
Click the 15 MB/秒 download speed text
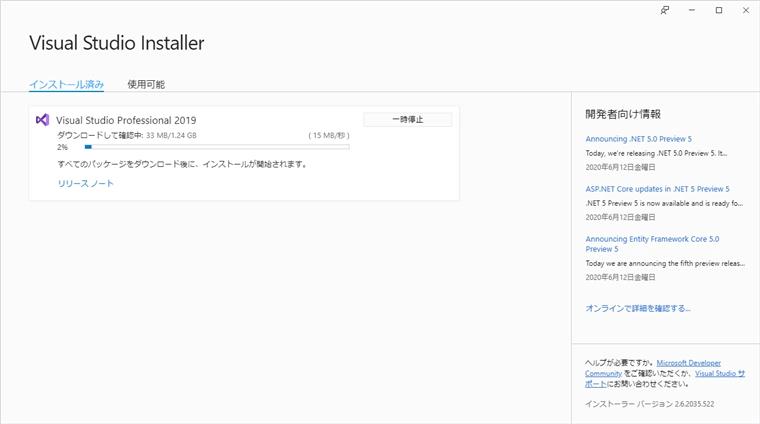tap(329, 135)
